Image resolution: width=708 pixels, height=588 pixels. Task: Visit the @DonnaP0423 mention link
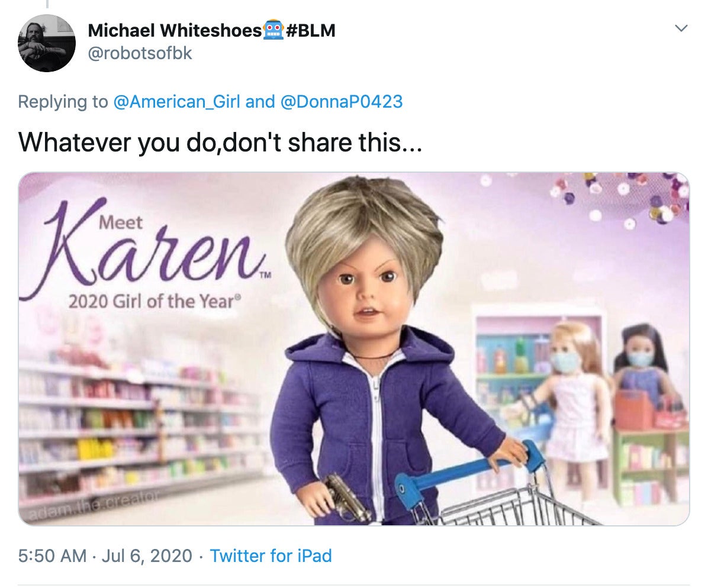pos(342,102)
